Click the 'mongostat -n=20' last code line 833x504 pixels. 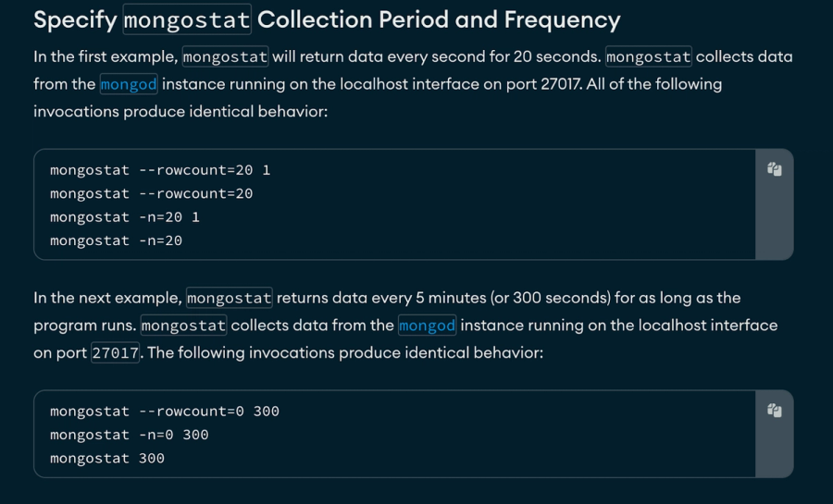tap(116, 240)
